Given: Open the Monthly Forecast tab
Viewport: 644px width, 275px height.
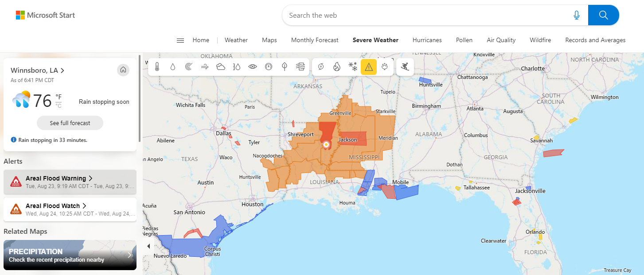Looking at the screenshot, I should pyautogui.click(x=315, y=40).
